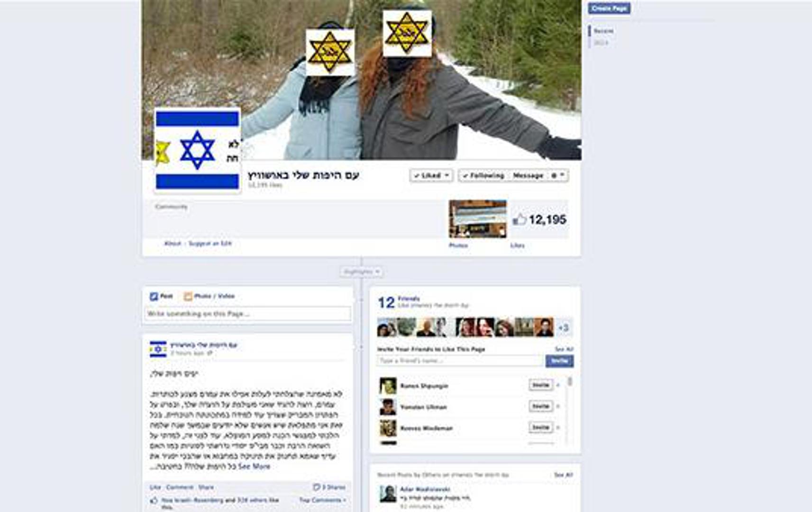Select Recent in the right timeline

[603, 31]
